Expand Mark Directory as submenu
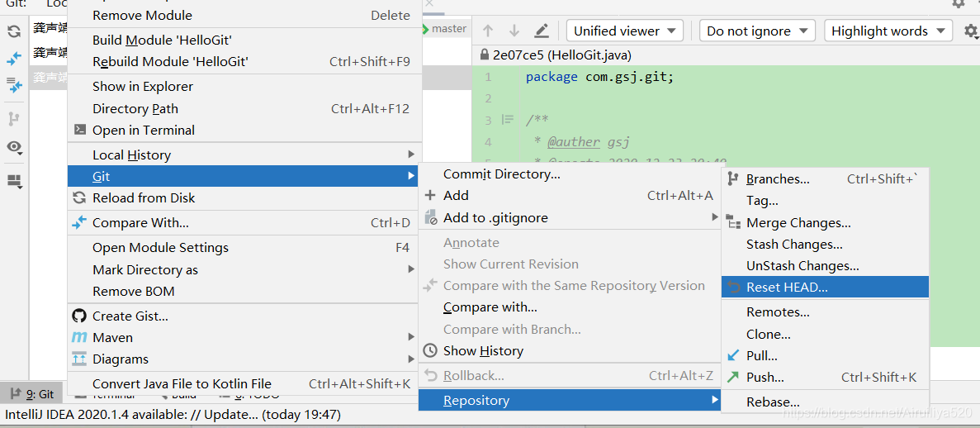 pos(244,269)
